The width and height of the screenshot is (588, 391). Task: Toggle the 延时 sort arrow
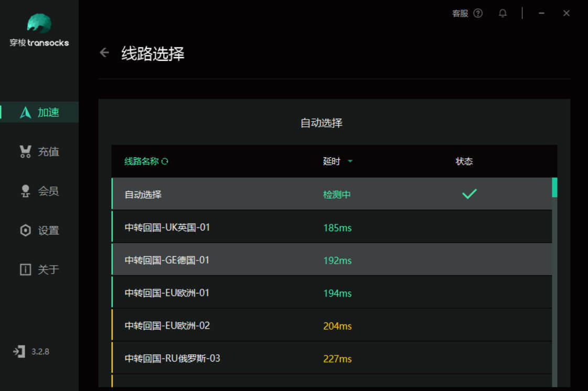pyautogui.click(x=350, y=161)
